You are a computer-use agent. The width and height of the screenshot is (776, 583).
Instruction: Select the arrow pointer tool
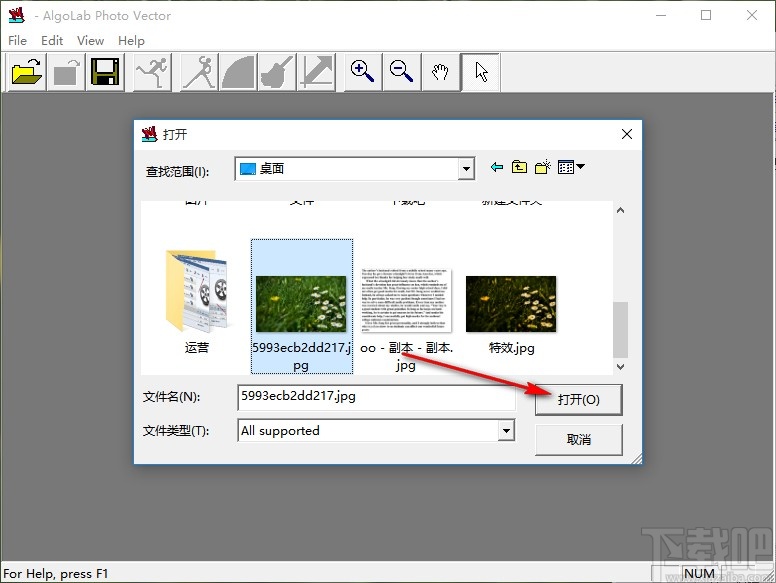coord(481,72)
